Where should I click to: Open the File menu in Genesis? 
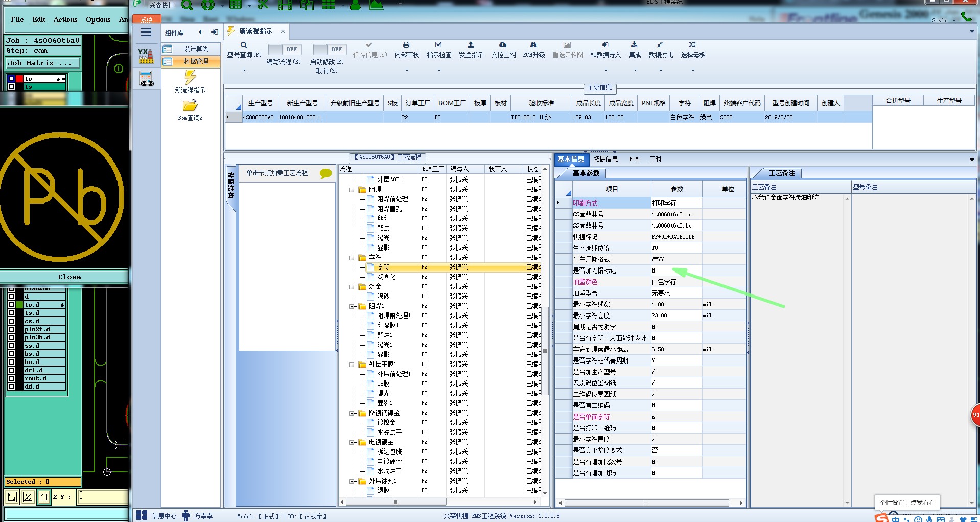(x=17, y=19)
